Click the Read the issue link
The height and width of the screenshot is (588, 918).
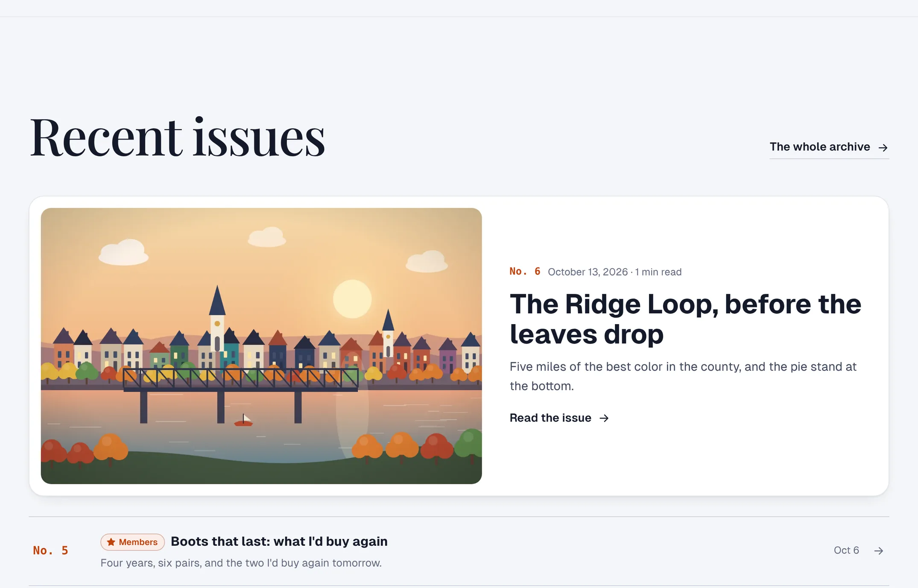click(559, 418)
